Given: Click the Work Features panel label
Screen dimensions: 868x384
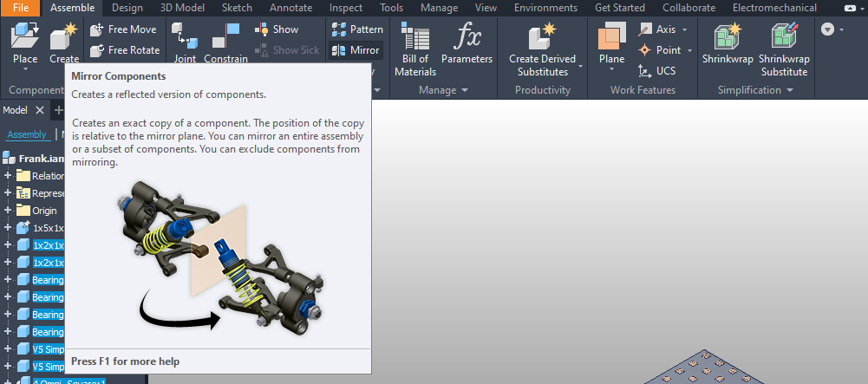Looking at the screenshot, I should click(x=643, y=89).
